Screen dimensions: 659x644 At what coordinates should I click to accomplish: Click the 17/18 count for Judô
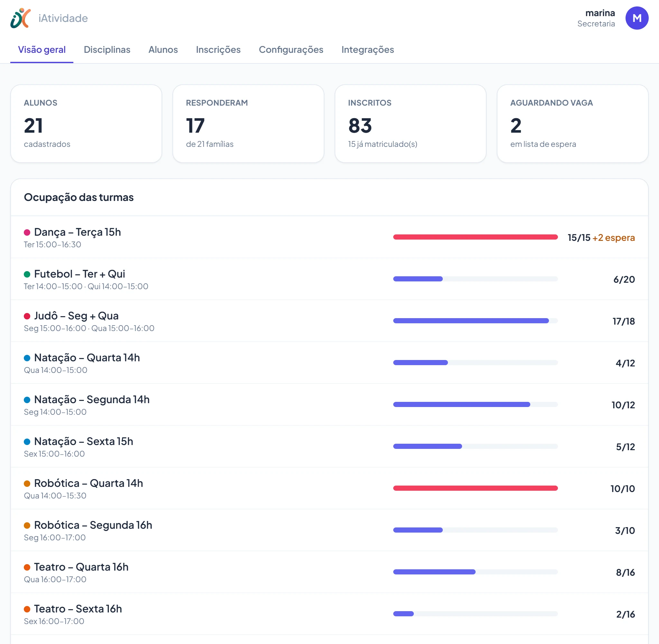[624, 321]
